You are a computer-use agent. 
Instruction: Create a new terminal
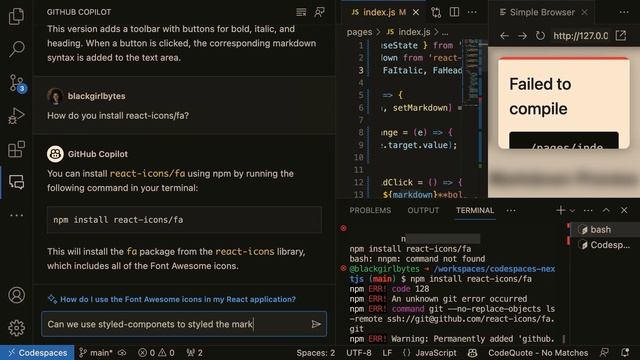tap(560, 210)
